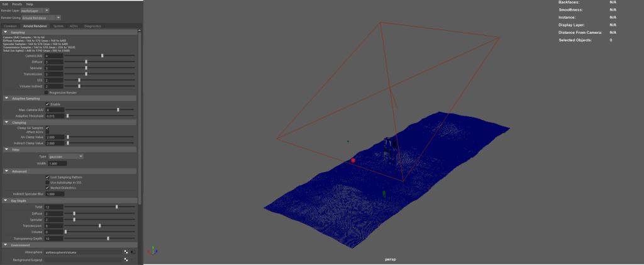
Task: Open the Help menu
Action: click(x=30, y=4)
